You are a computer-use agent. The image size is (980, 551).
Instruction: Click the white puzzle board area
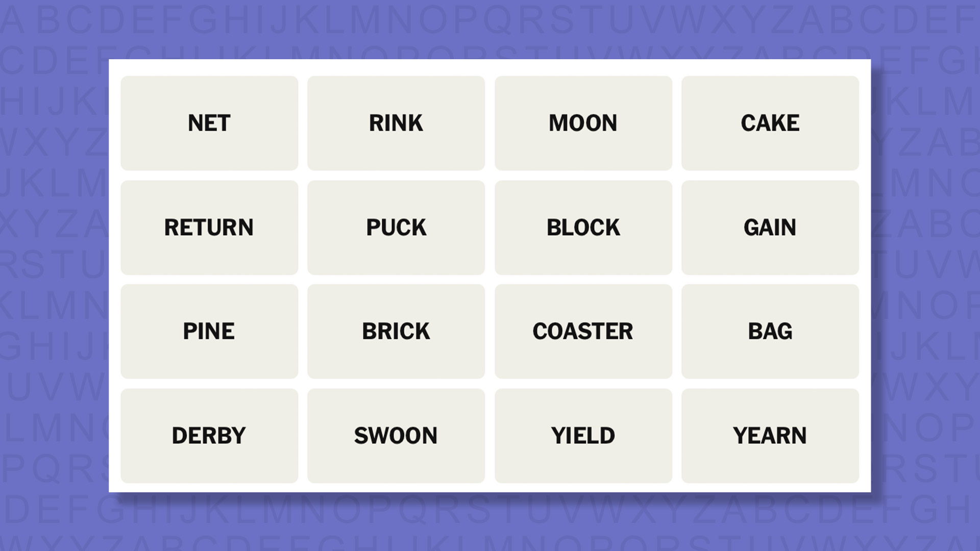point(490,69)
